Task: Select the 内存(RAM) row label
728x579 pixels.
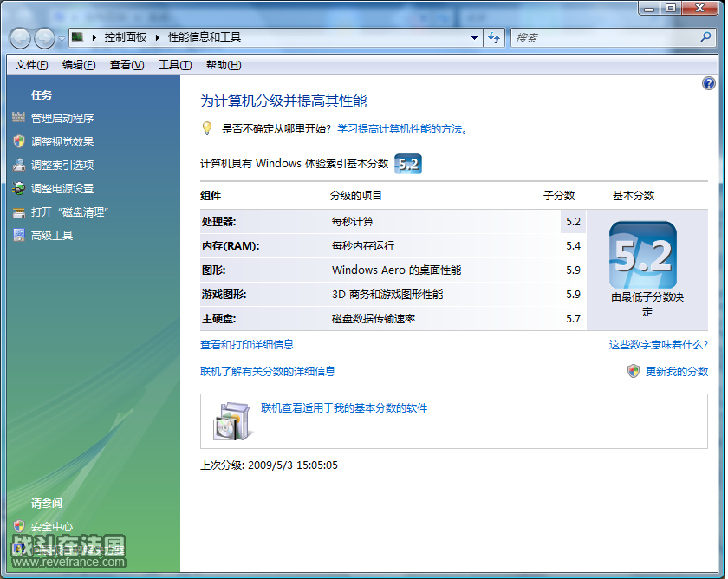Action: click(x=231, y=246)
